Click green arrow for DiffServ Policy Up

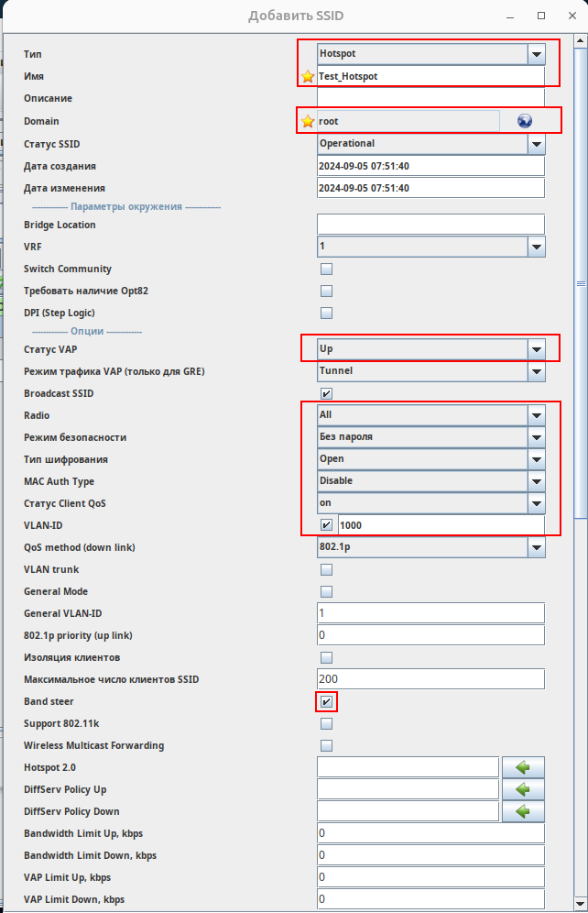[x=523, y=789]
